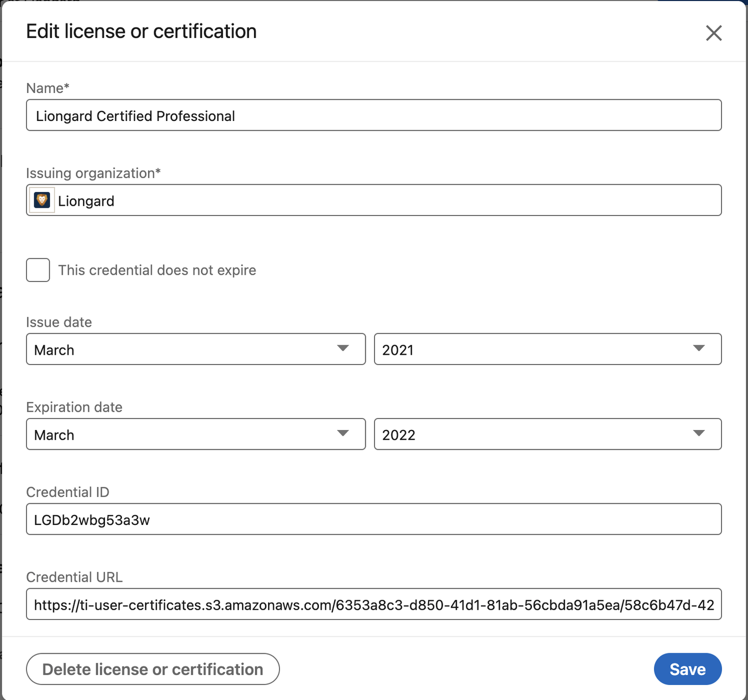Click the 'Name*' field label
Viewport: 748px width, 700px height.
(x=48, y=88)
